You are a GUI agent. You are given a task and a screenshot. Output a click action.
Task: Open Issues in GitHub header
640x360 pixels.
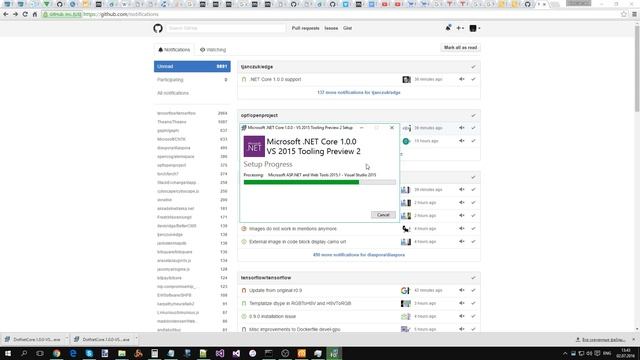331,28
